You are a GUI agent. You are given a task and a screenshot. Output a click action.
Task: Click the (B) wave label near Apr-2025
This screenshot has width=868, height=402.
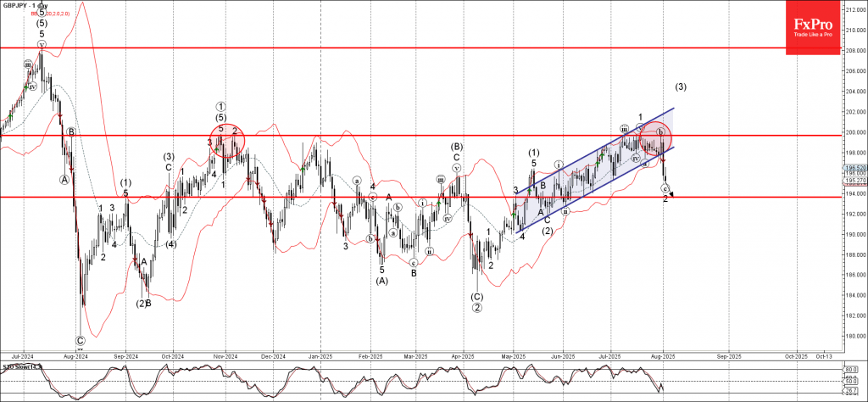[x=457, y=148]
